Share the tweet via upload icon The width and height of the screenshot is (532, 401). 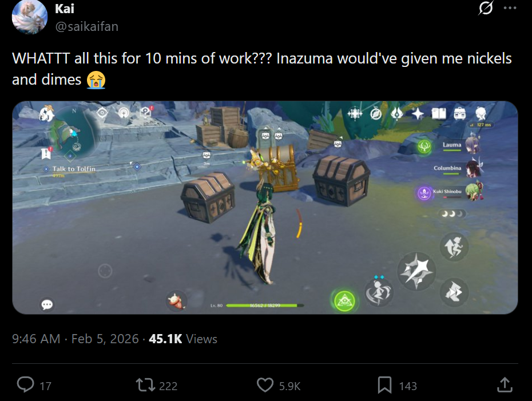505,385
